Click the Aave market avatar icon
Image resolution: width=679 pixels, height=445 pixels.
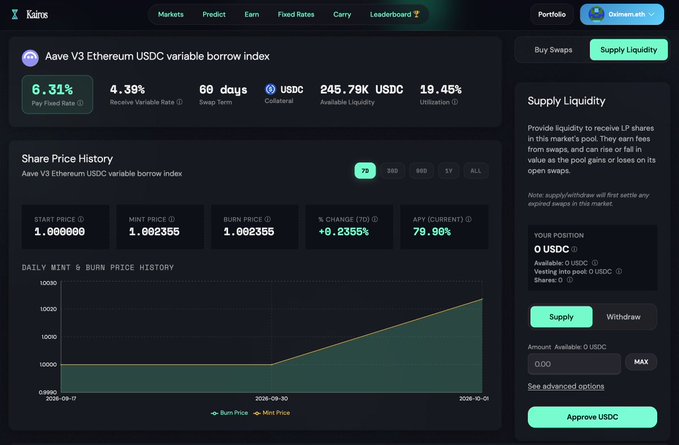30,58
